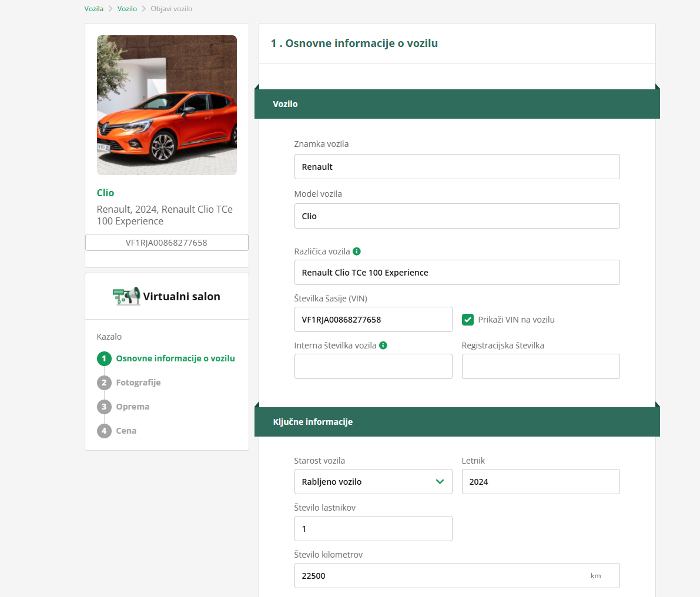Click the car description 'Renault, 2024, Renault Clio TCe 100 Experience'

click(x=165, y=215)
